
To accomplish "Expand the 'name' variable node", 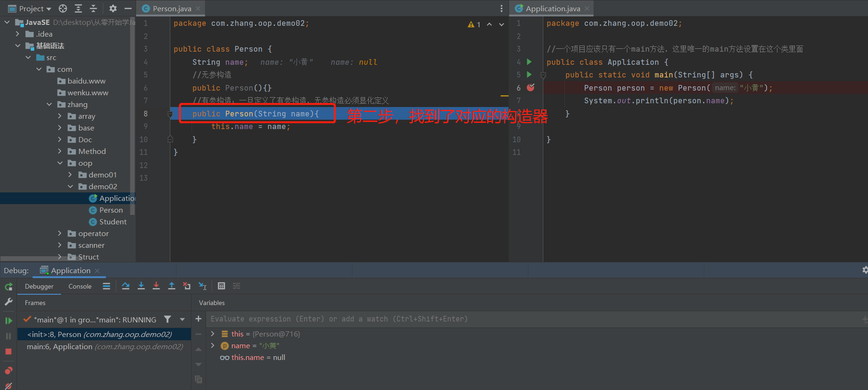I will (213, 345).
